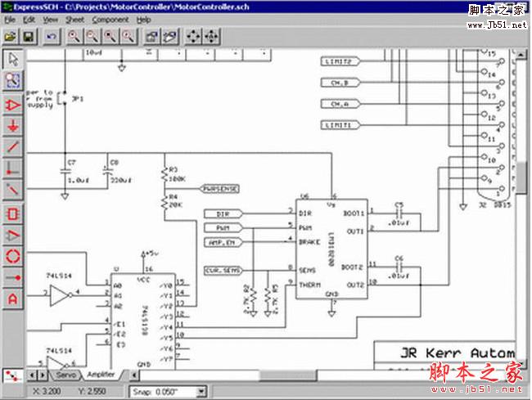Select the LIMIT1 port label
The image size is (532, 400).
pos(340,125)
